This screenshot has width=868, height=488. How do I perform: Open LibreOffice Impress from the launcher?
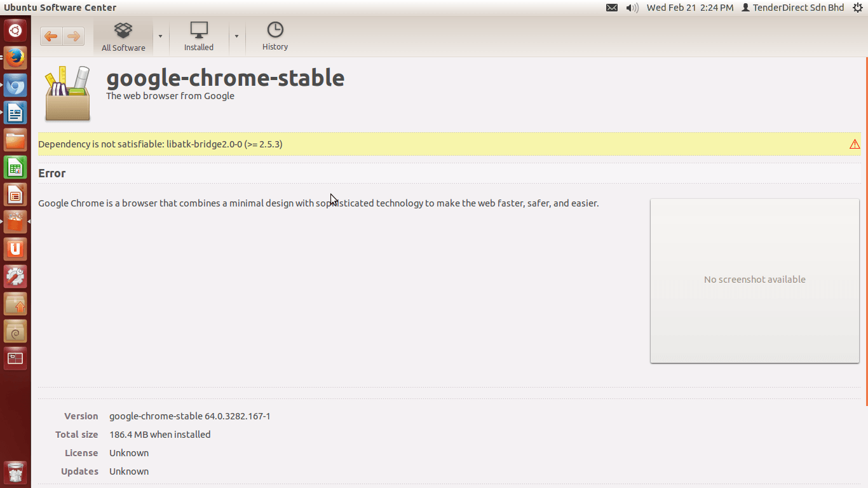click(15, 194)
